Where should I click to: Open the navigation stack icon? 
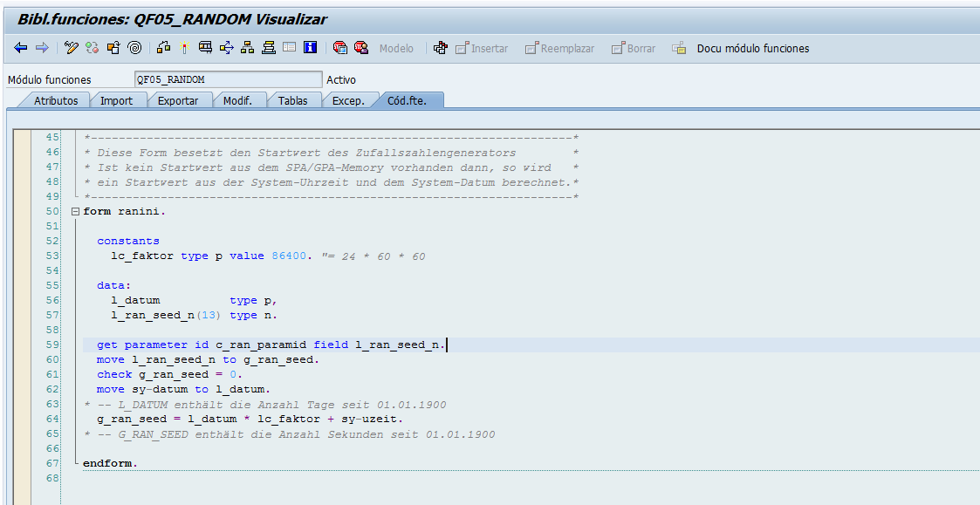269,48
